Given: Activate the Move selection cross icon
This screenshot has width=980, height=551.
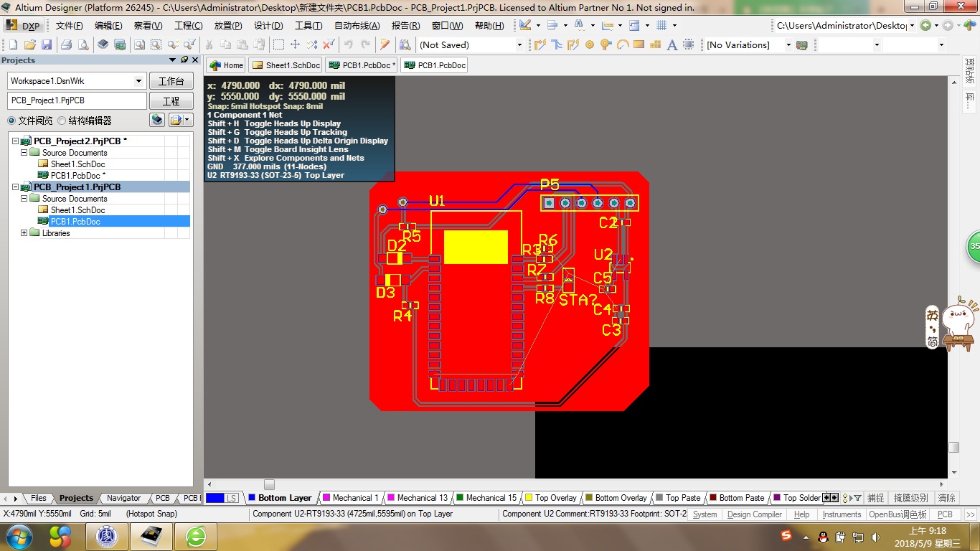Looking at the screenshot, I should pyautogui.click(x=295, y=44).
